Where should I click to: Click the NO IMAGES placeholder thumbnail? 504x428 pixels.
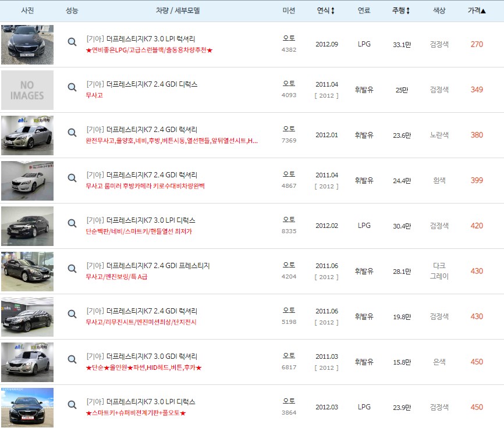tap(27, 90)
